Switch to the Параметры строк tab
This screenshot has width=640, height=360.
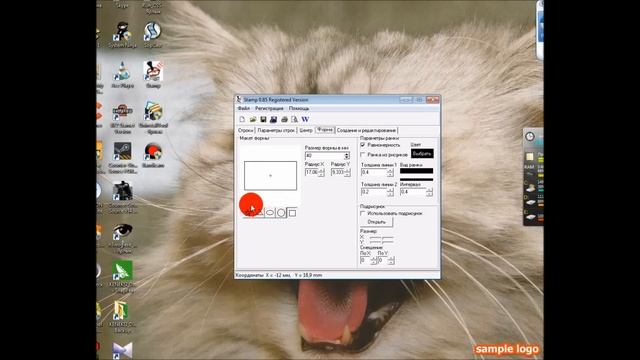[276, 130]
